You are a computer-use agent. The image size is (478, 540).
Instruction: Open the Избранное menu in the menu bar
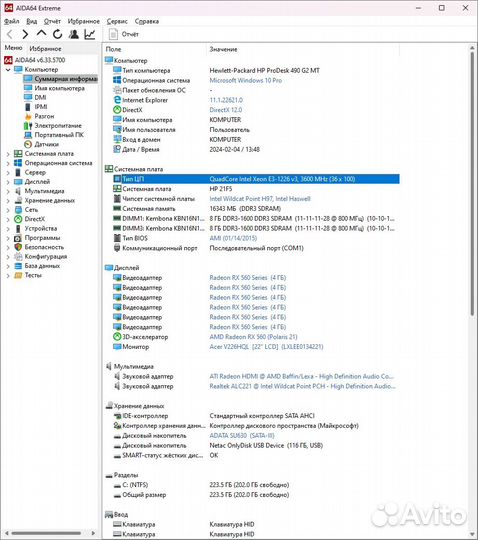[x=83, y=21]
